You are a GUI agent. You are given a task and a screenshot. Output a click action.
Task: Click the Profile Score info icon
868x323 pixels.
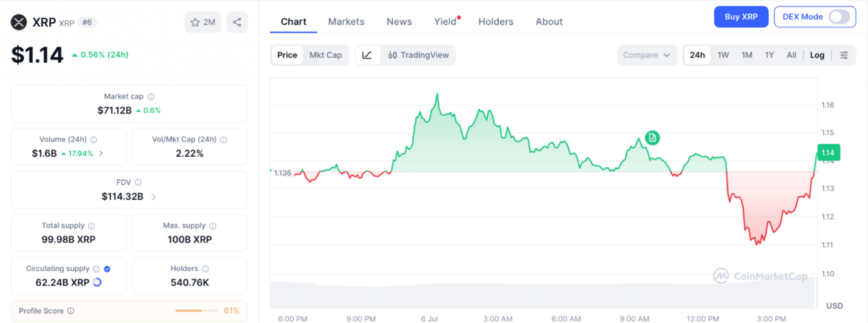coord(70,311)
